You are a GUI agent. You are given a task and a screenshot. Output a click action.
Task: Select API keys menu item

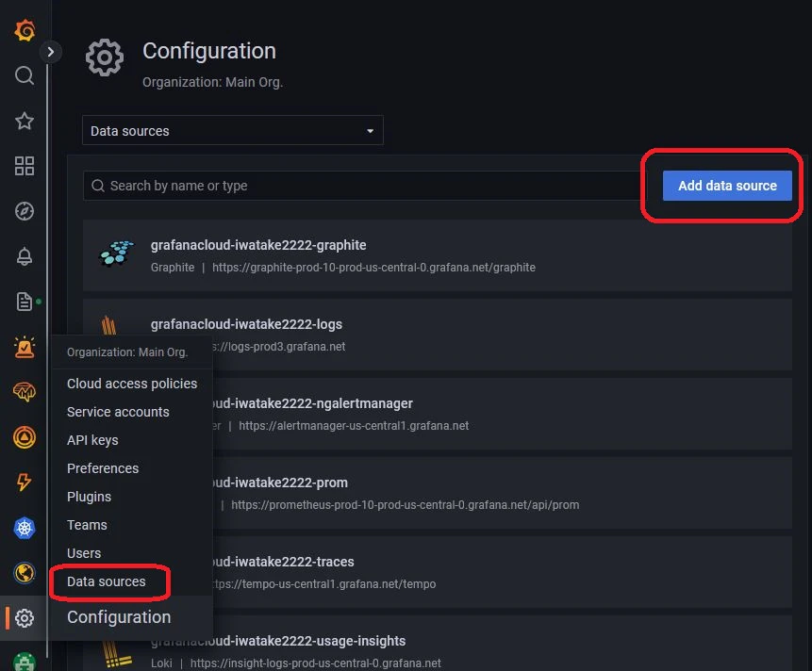coord(92,440)
